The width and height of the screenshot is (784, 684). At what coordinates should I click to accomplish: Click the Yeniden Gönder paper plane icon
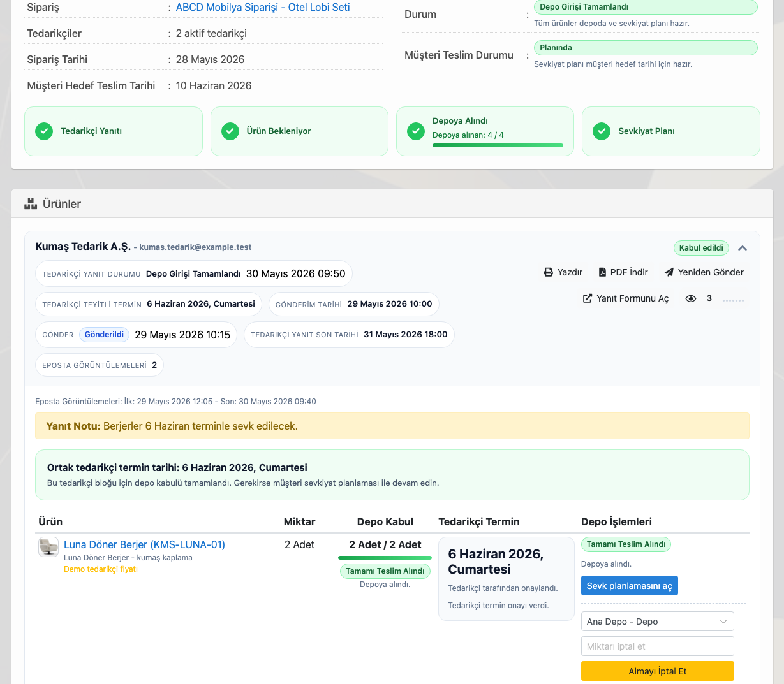coord(669,272)
